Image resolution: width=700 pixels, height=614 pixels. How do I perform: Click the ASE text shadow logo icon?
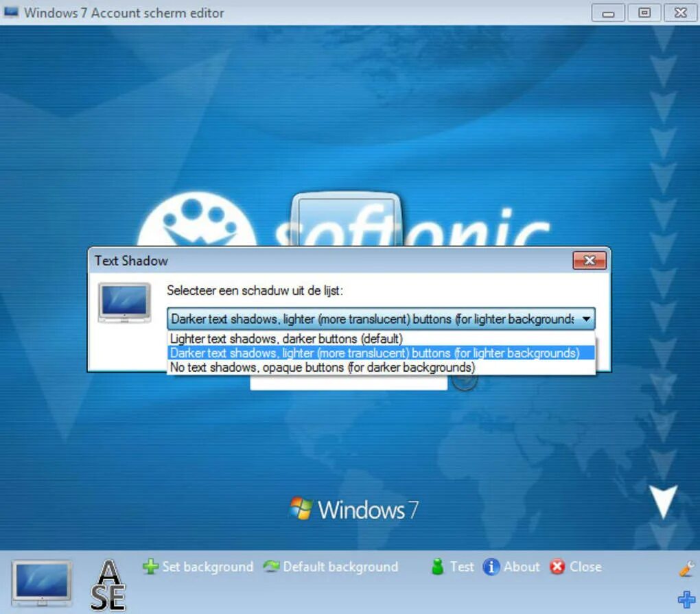(x=108, y=585)
